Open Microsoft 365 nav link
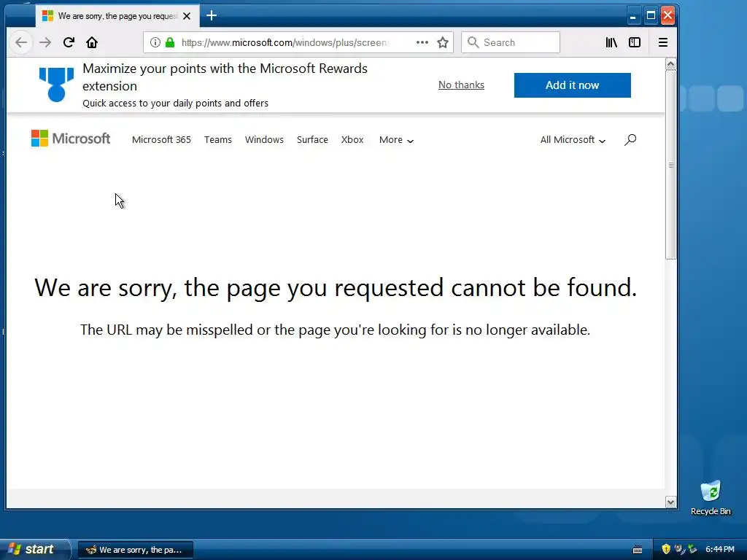The height and width of the screenshot is (560, 747). [x=161, y=139]
